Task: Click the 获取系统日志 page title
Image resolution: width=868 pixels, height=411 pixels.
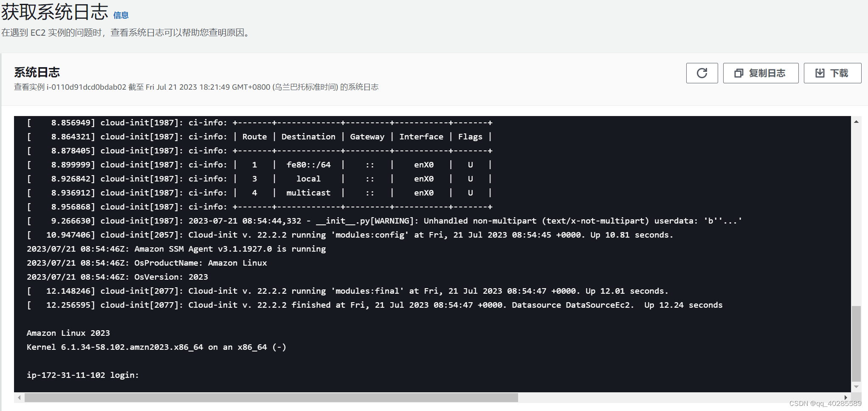Action: tap(55, 12)
